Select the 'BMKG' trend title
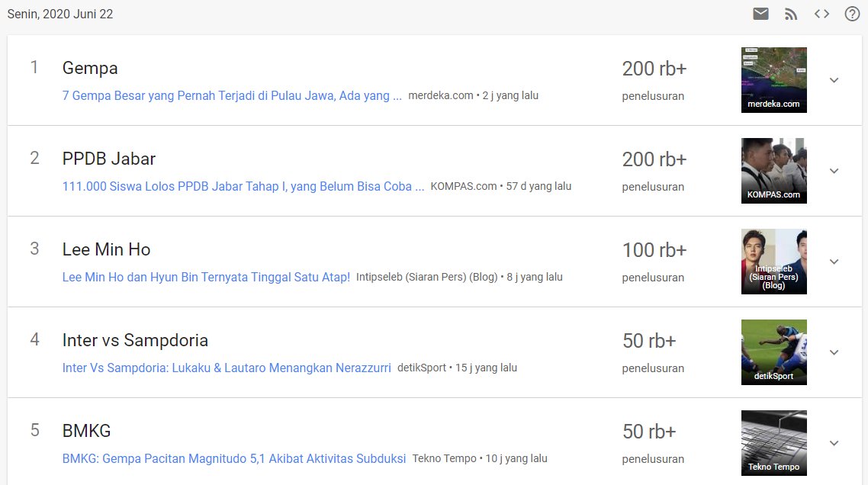Image resolution: width=868 pixels, height=485 pixels. point(86,432)
